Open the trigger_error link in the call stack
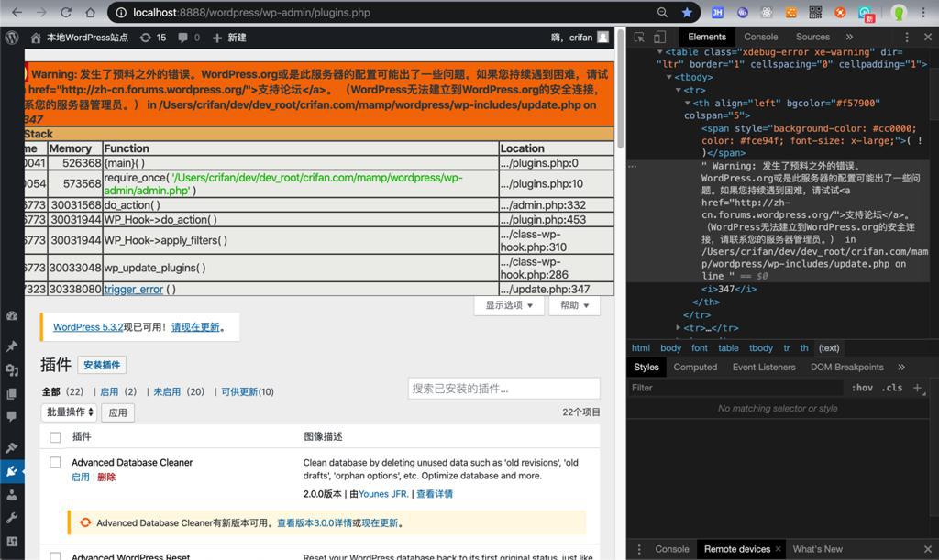Image resolution: width=939 pixels, height=560 pixels. pyautogui.click(x=134, y=289)
